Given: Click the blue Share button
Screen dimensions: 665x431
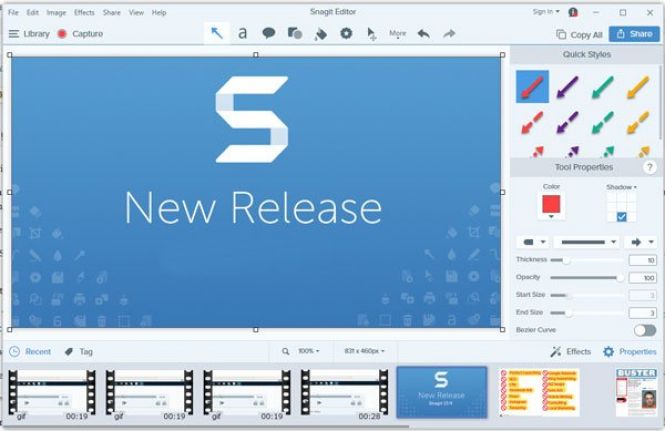Looking at the screenshot, I should (634, 34).
